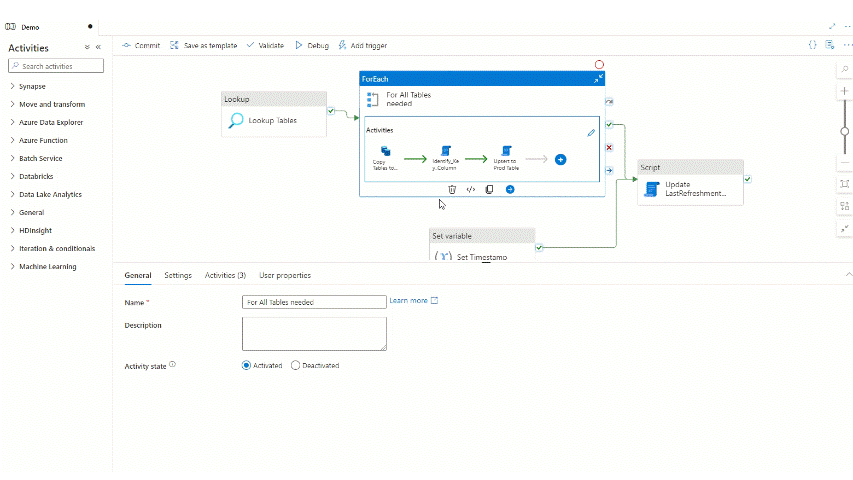The width and height of the screenshot is (853, 480).
Task: Expand Iteration & conditionals category
Action: pyautogui.click(x=57, y=249)
